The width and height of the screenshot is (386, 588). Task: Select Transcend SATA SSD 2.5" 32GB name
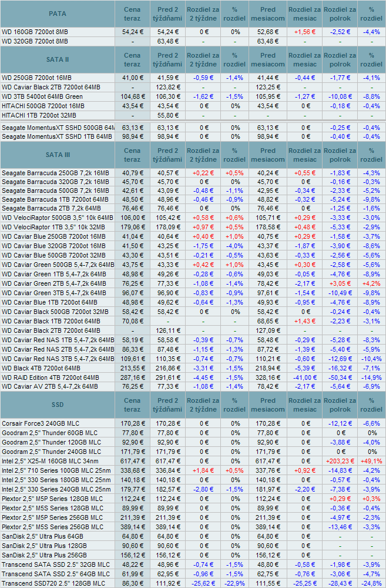[56, 564]
